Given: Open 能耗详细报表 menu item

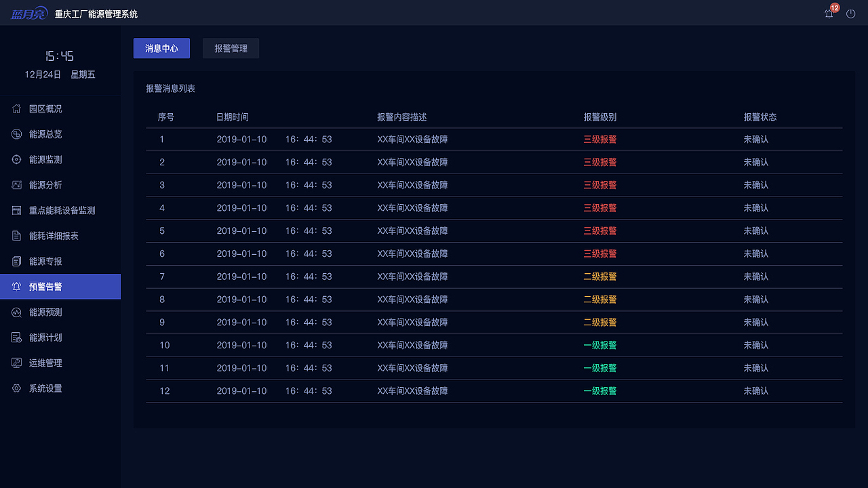Looking at the screenshot, I should click(x=60, y=236).
